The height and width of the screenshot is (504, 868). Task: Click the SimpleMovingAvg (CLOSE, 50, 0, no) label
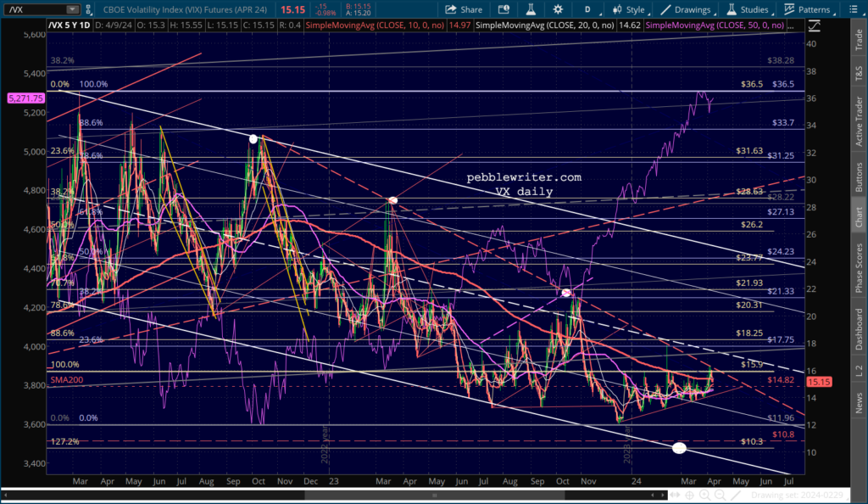[715, 25]
